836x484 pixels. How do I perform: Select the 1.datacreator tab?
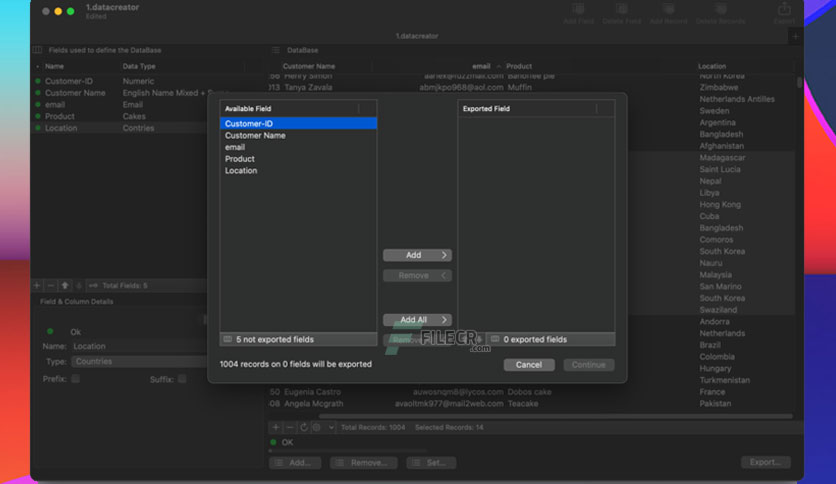coord(417,36)
